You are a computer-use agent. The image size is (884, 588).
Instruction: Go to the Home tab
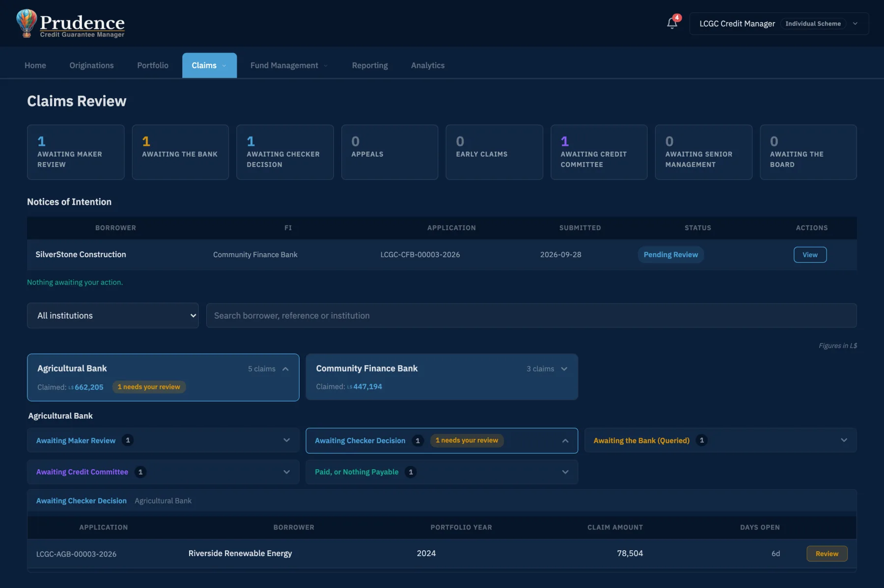(x=35, y=65)
